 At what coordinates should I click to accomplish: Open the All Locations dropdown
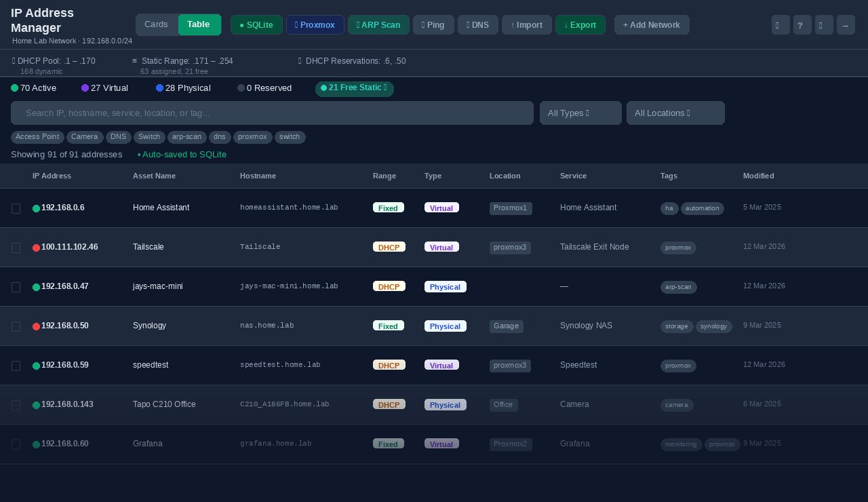point(675,113)
